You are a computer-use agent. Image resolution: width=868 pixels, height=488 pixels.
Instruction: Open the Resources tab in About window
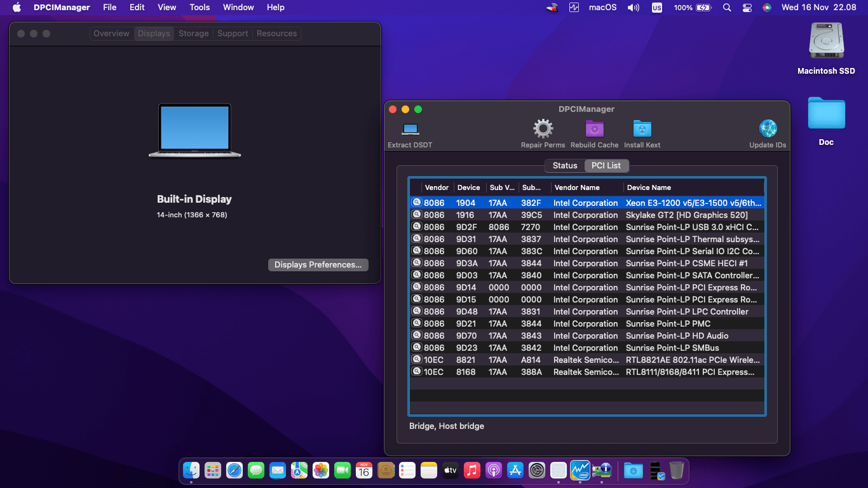[276, 34]
